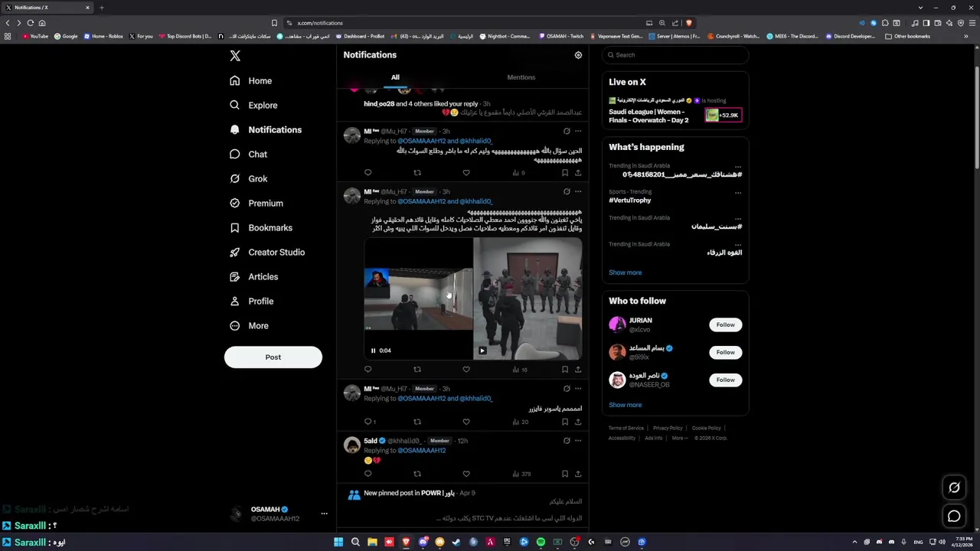Open Premium from the sidebar

(x=256, y=203)
